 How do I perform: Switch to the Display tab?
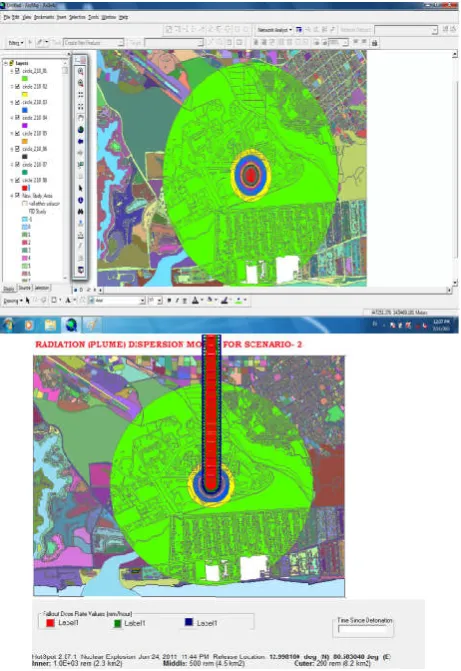pyautogui.click(x=9, y=288)
